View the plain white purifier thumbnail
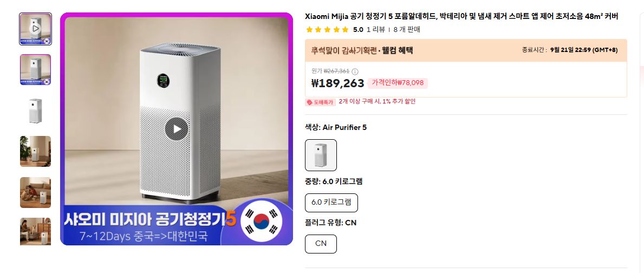 point(35,110)
